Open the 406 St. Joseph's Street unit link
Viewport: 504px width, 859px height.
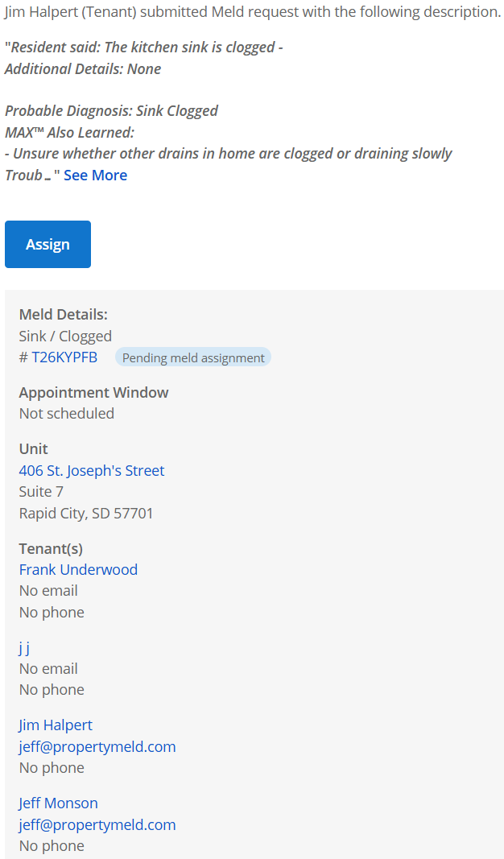(91, 470)
